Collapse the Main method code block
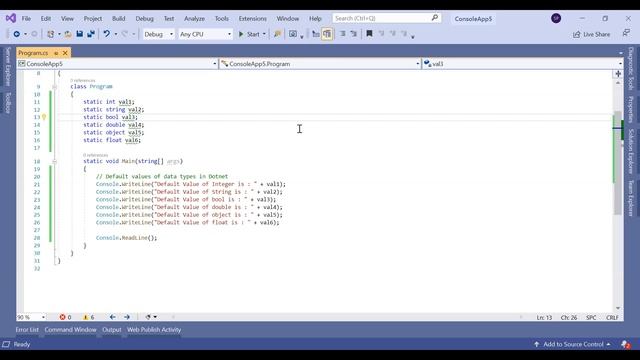640x360 pixels. pos(54,162)
